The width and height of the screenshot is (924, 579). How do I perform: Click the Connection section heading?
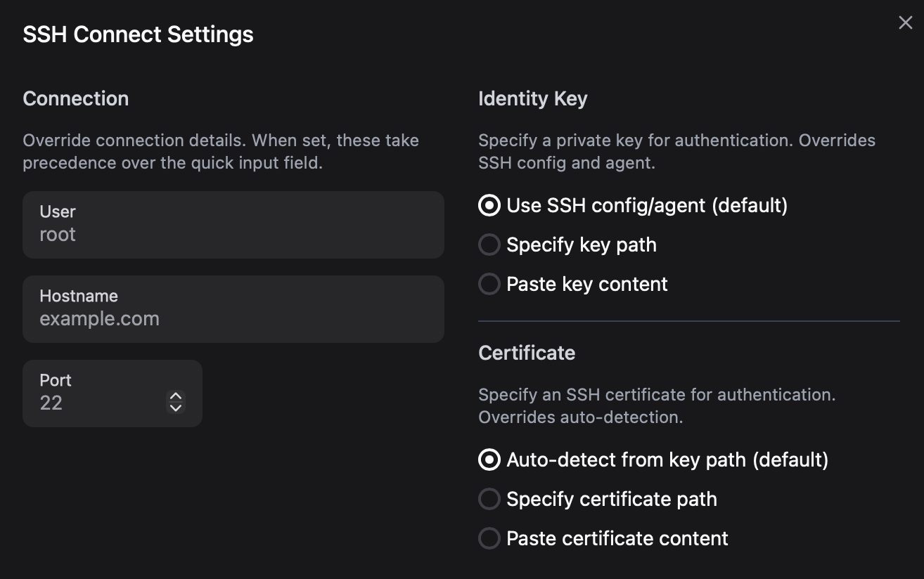(75, 98)
